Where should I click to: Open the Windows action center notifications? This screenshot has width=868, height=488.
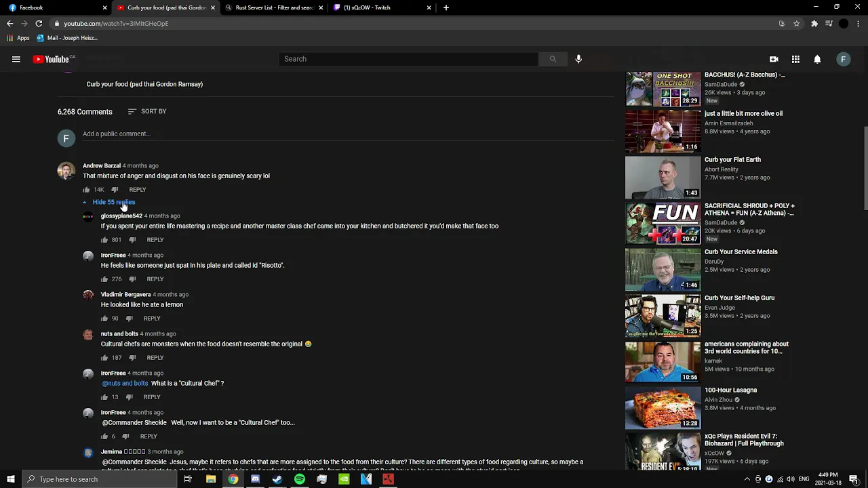854,479
